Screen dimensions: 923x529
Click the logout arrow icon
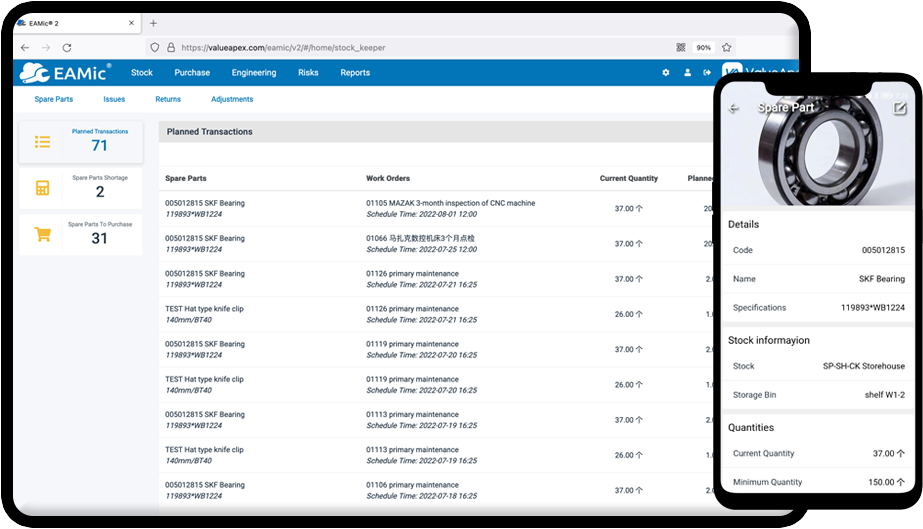click(x=707, y=73)
